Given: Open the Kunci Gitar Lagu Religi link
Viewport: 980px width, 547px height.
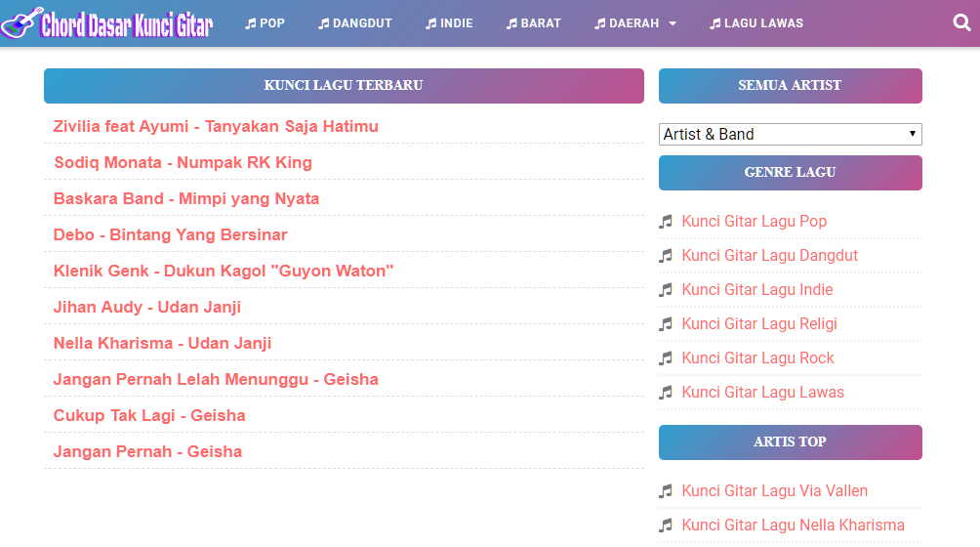Looking at the screenshot, I should point(759,324).
